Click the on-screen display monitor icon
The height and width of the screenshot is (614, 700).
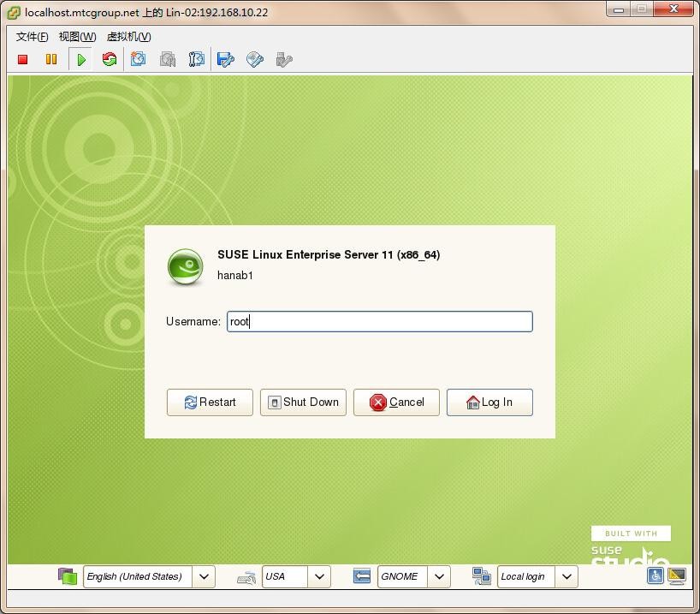pos(677,575)
